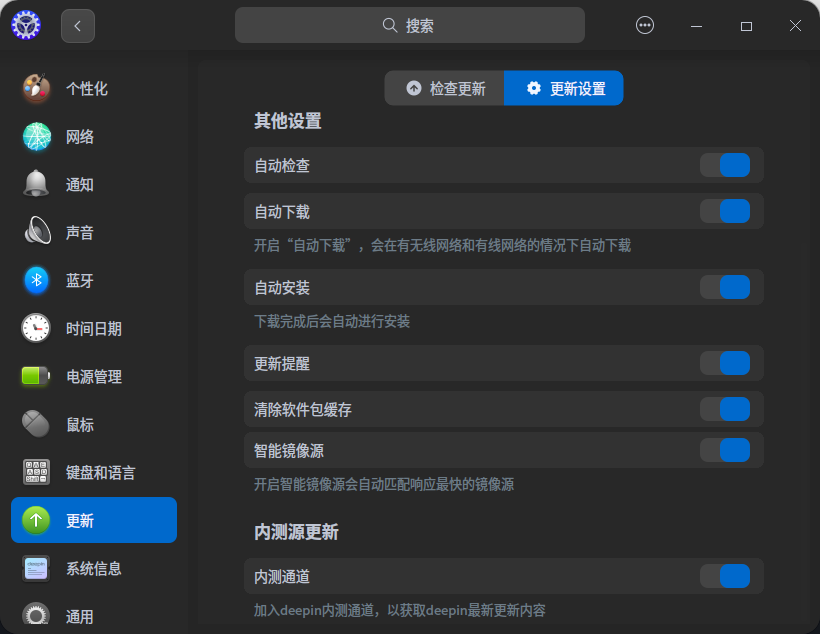The image size is (820, 634).
Task: Open 网络 settings in sidebar
Action: tap(94, 137)
